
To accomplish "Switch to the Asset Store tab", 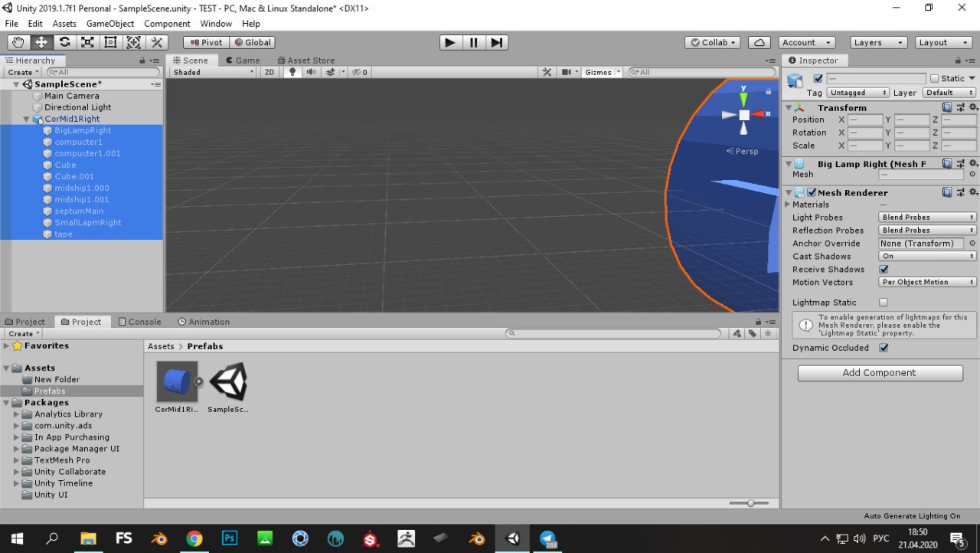I will 305,61.
